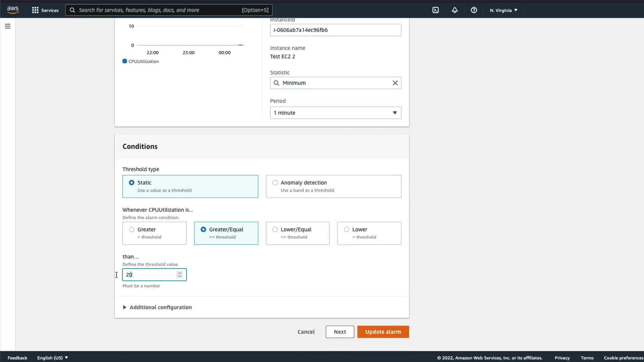Open the Period 1 minute dropdown
This screenshot has height=362, width=644.
pyautogui.click(x=335, y=113)
